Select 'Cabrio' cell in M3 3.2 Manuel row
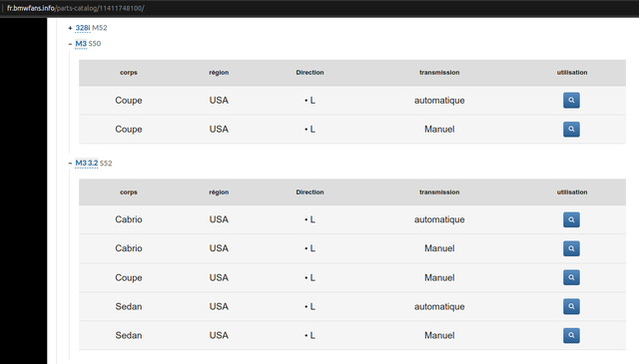 coord(129,248)
